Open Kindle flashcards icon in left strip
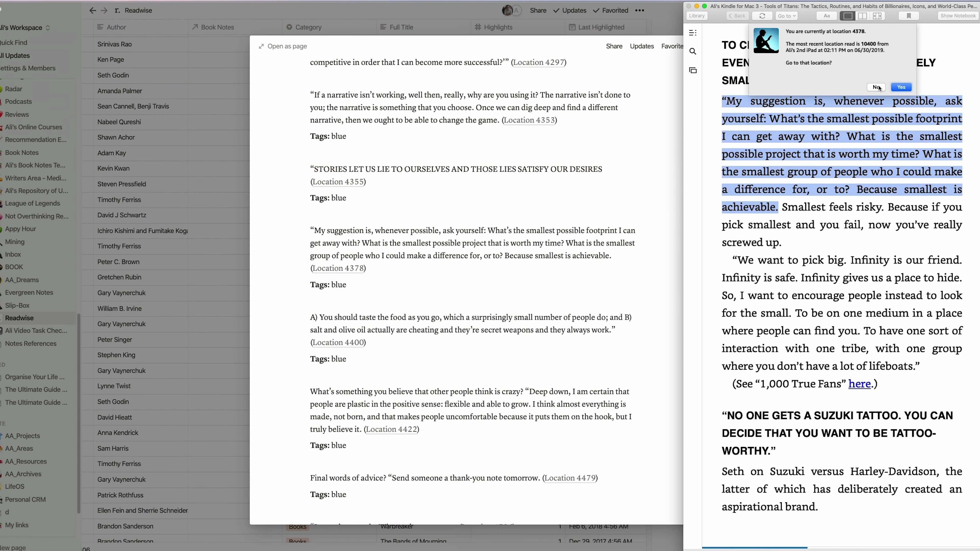The height and width of the screenshot is (551, 980). point(693,70)
